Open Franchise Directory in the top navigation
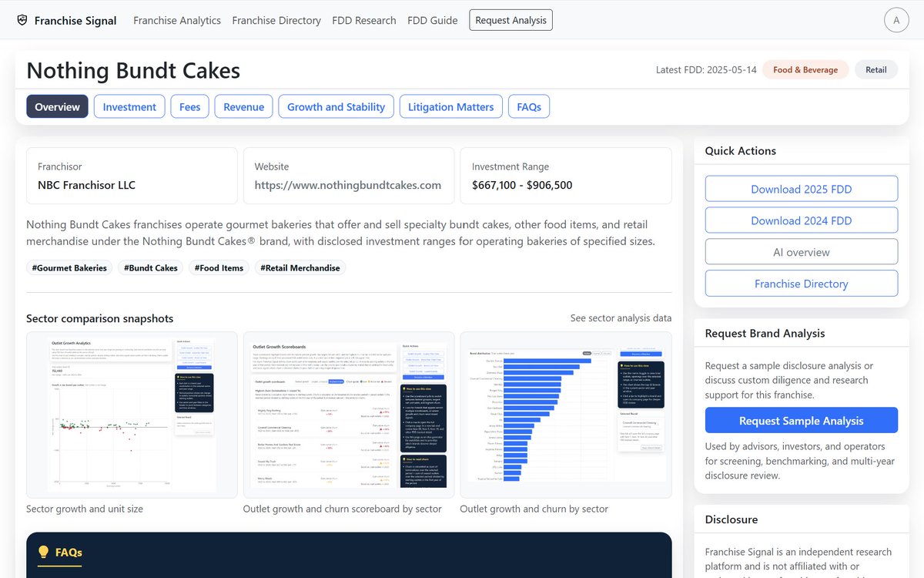This screenshot has height=578, width=924. [x=276, y=20]
